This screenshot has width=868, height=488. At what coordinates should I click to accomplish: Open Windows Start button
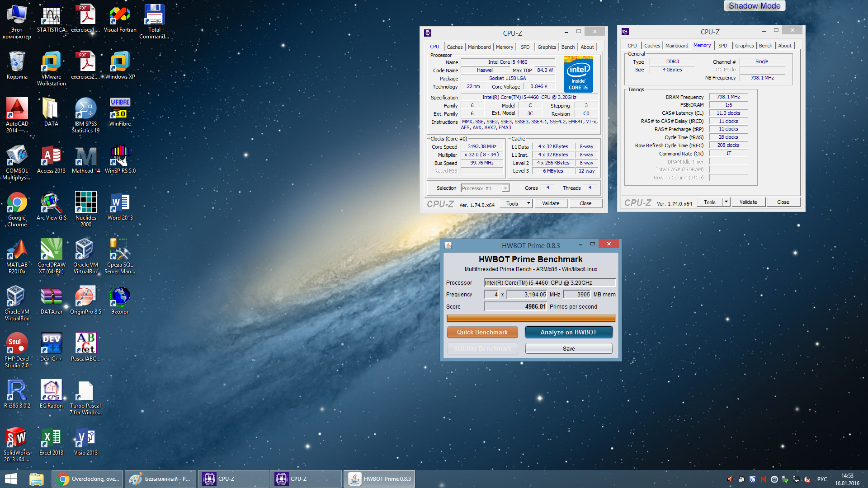[x=11, y=479]
